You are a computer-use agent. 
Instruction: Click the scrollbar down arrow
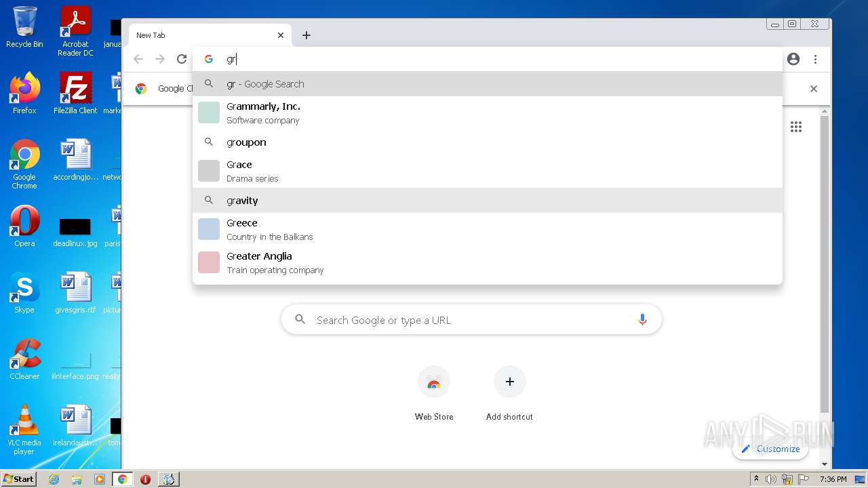coord(825,464)
